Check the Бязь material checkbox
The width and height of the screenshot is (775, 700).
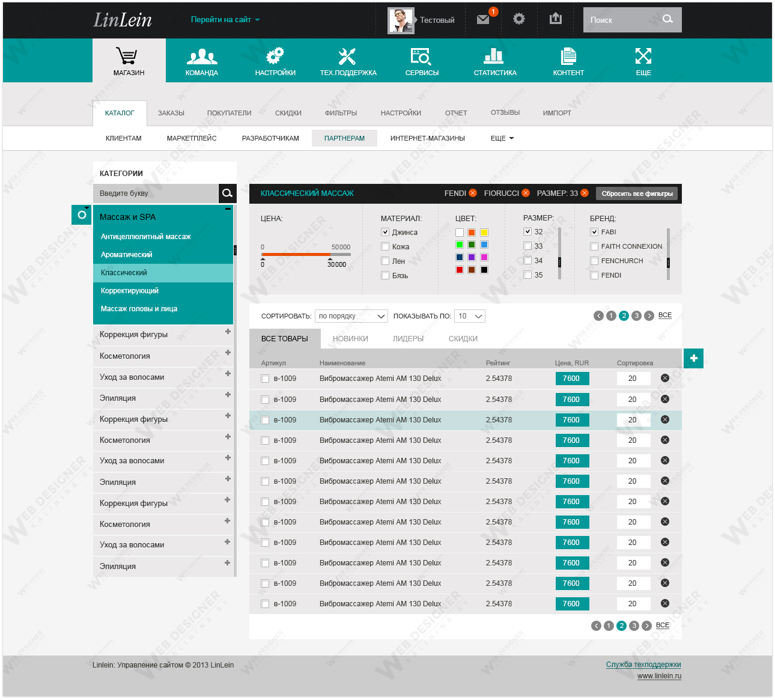click(x=385, y=275)
